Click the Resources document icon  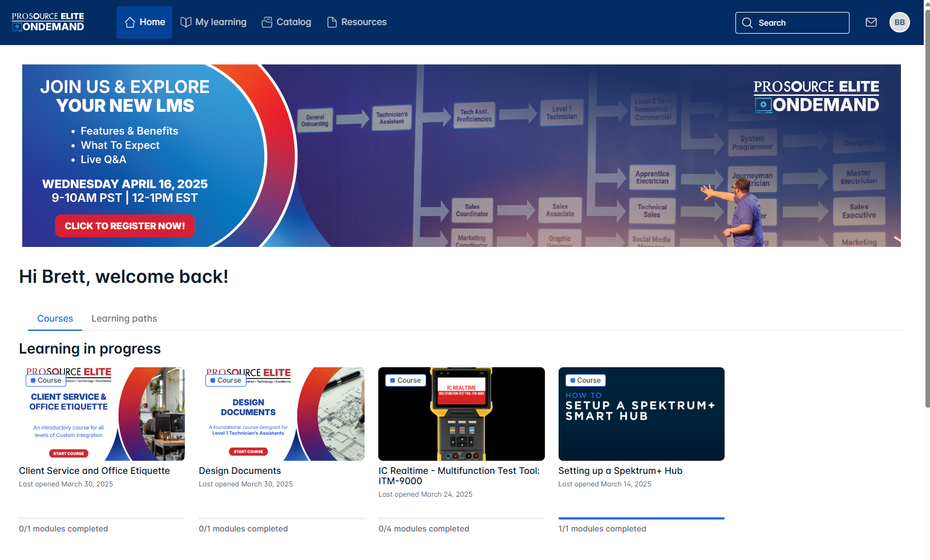[x=331, y=22]
